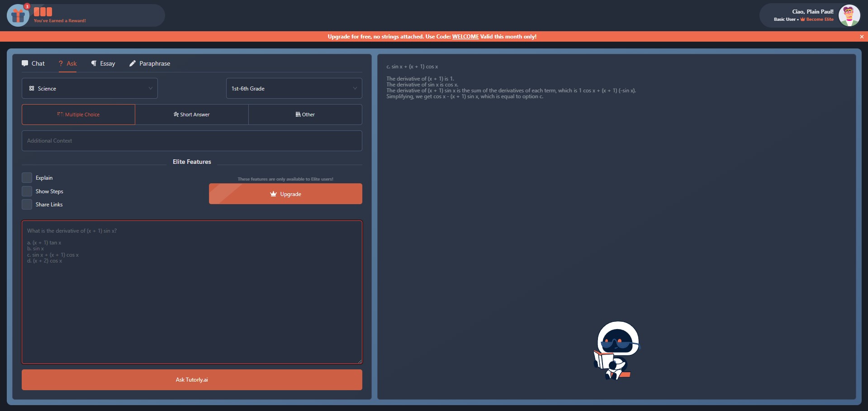Click the Ask question mark icon

(x=61, y=63)
